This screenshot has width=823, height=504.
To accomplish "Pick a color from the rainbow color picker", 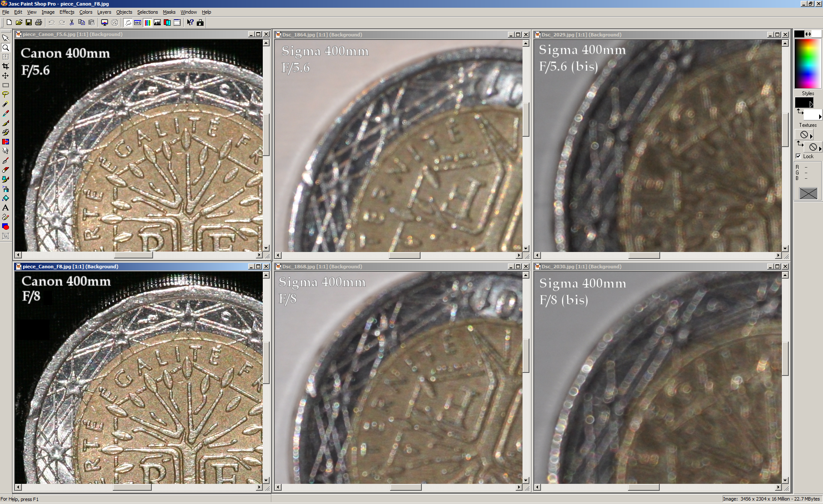I will point(808,63).
